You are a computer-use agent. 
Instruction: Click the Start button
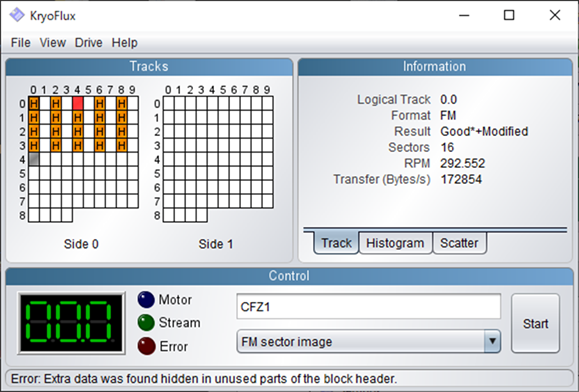pyautogui.click(x=535, y=323)
